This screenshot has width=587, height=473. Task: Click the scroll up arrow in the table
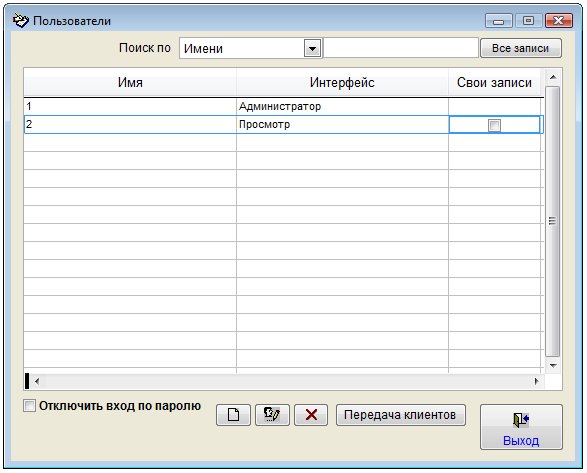click(x=553, y=78)
